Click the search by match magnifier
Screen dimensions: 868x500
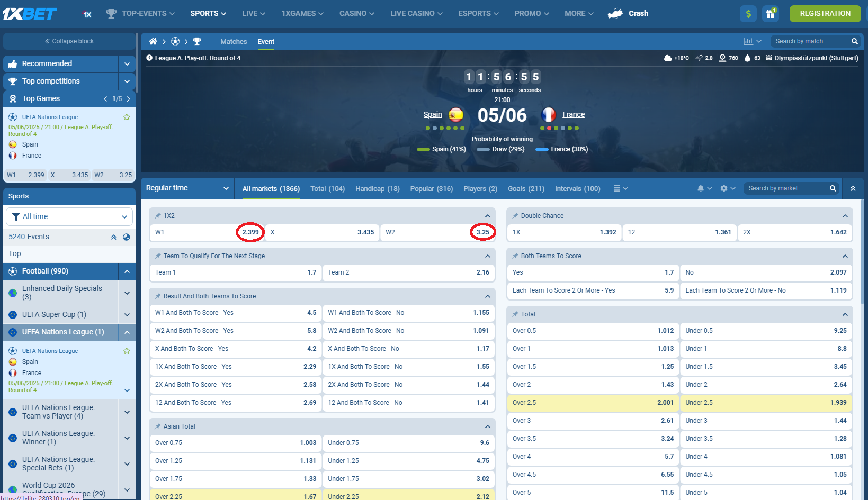854,41
